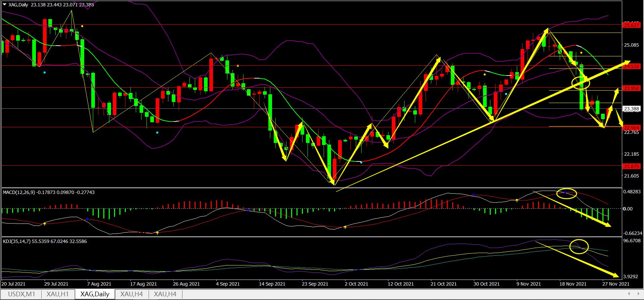Click the current price 23.388 label

tap(631, 109)
